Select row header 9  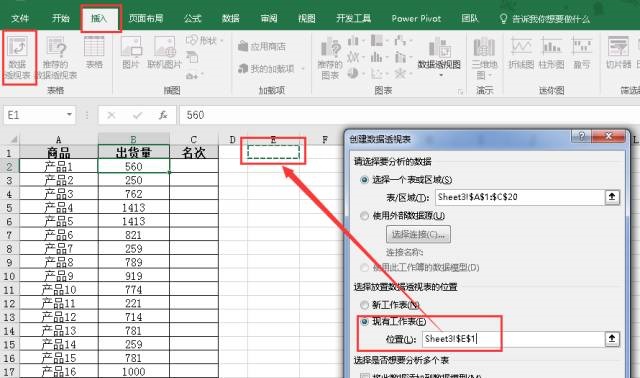(9, 262)
